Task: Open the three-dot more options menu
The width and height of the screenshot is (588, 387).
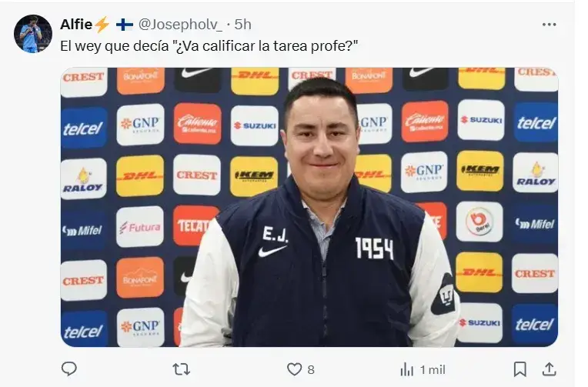Action: [x=549, y=25]
